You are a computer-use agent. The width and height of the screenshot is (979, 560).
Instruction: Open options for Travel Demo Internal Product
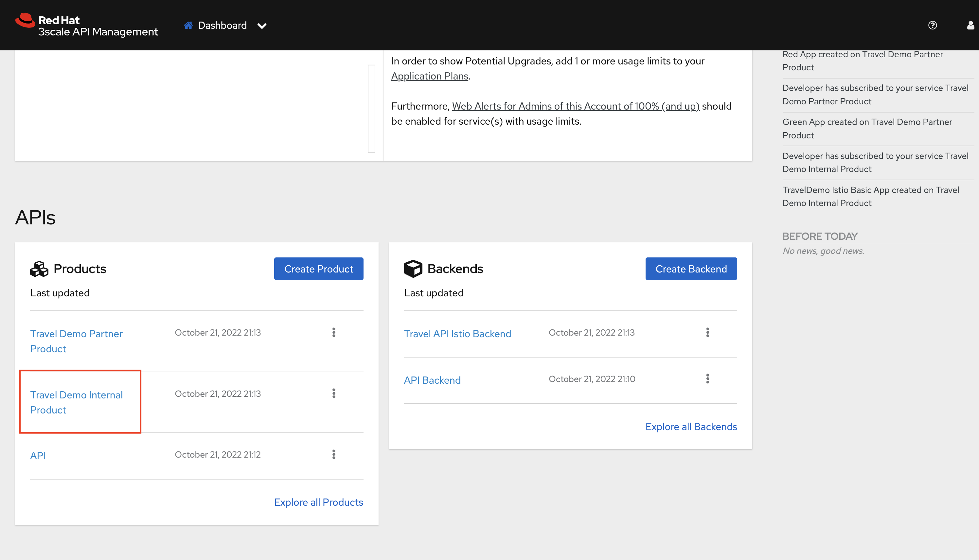click(333, 393)
